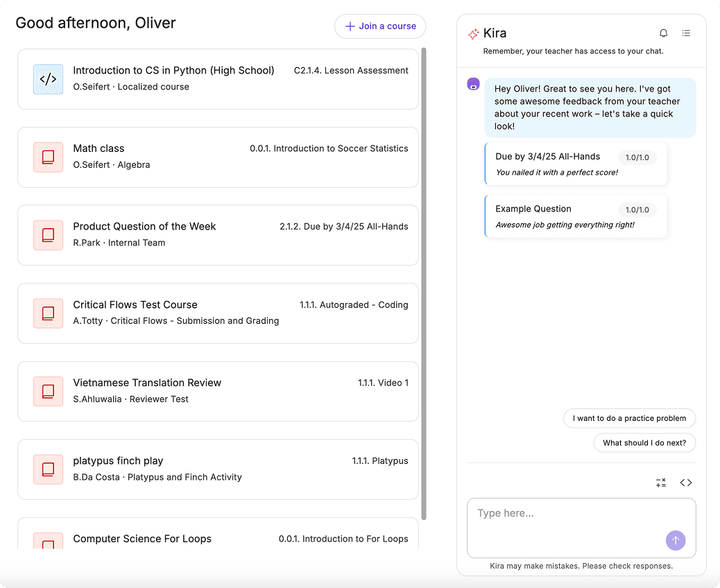Click 'Remember, your teacher has access' notice
The width and height of the screenshot is (720, 588).
pyautogui.click(x=573, y=51)
